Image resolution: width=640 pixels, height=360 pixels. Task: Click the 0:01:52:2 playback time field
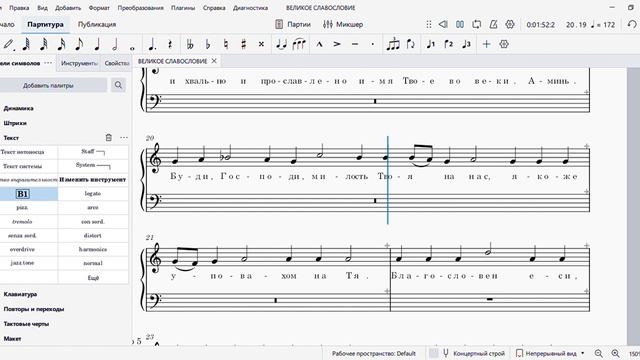point(540,25)
